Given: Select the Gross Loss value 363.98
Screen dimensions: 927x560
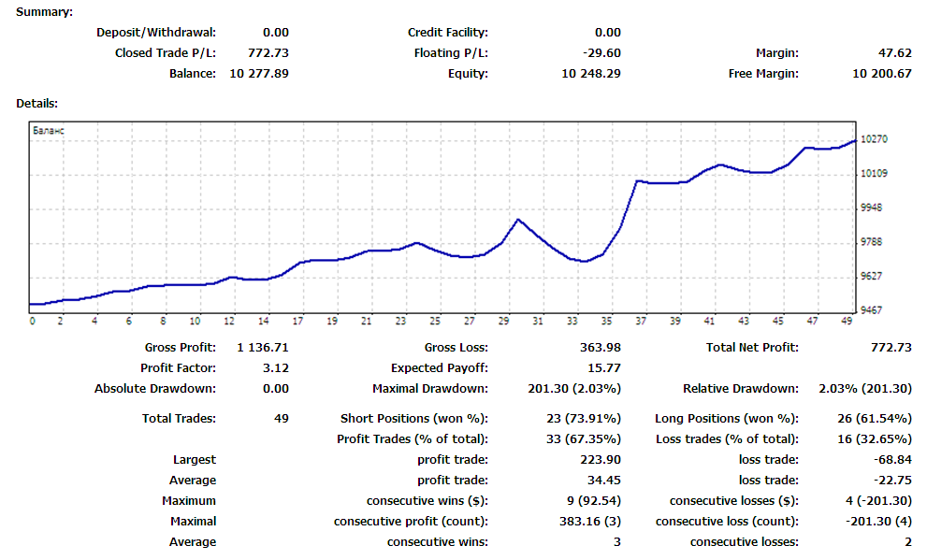Looking at the screenshot, I should [x=600, y=348].
